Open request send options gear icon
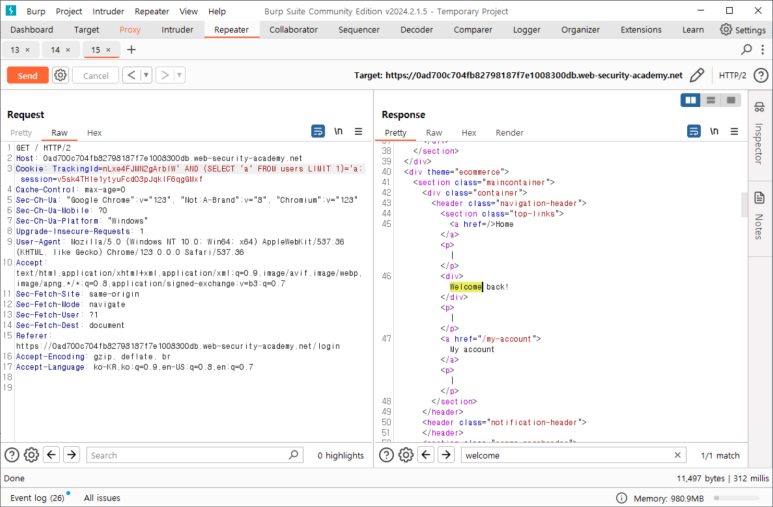Screen dimensions: 773x507 tap(60, 75)
